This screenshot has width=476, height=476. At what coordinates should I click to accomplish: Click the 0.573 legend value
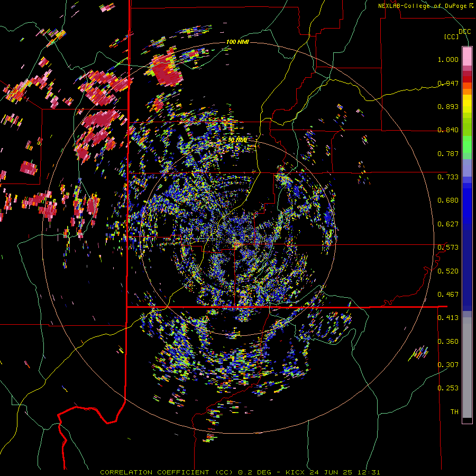448,248
